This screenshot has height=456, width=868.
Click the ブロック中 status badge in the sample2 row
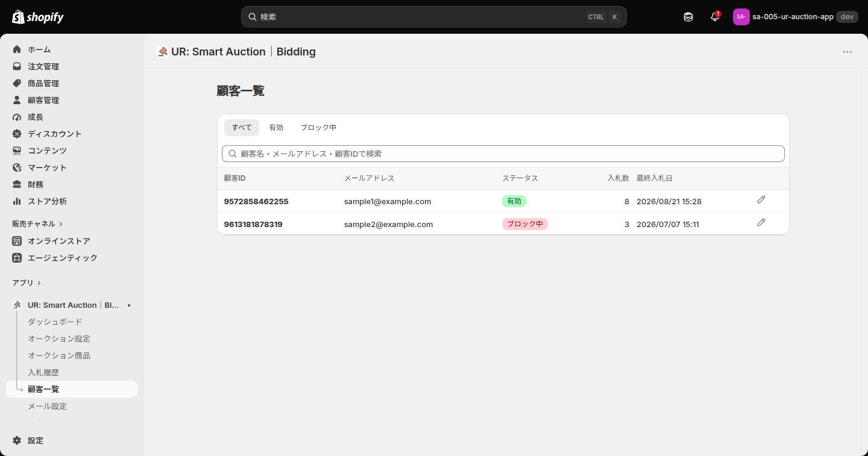525,224
